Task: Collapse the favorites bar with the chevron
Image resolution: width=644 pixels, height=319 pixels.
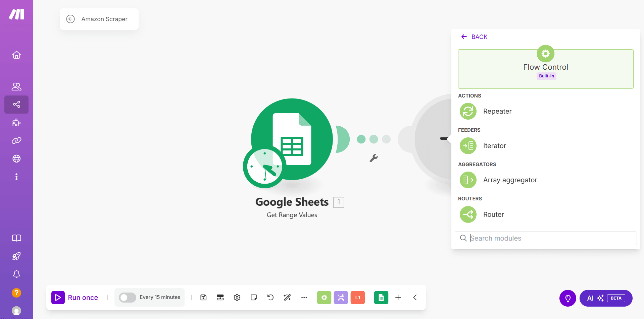Action: [x=415, y=298]
